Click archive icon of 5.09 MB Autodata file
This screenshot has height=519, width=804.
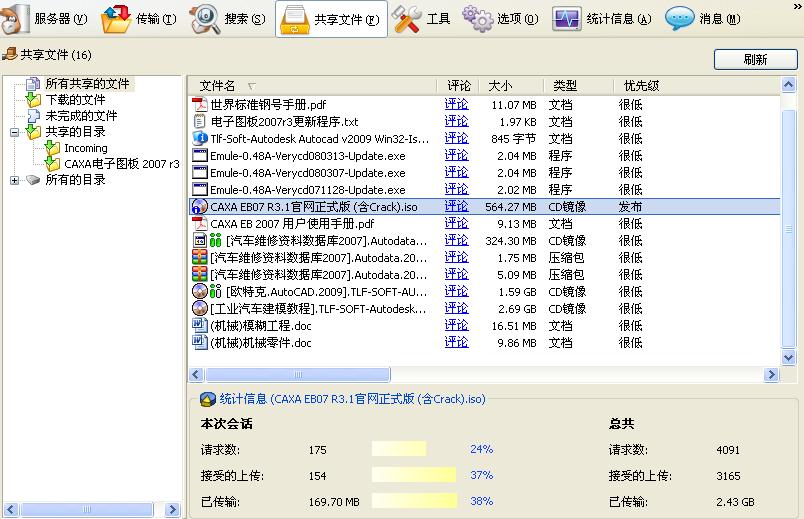coord(199,274)
